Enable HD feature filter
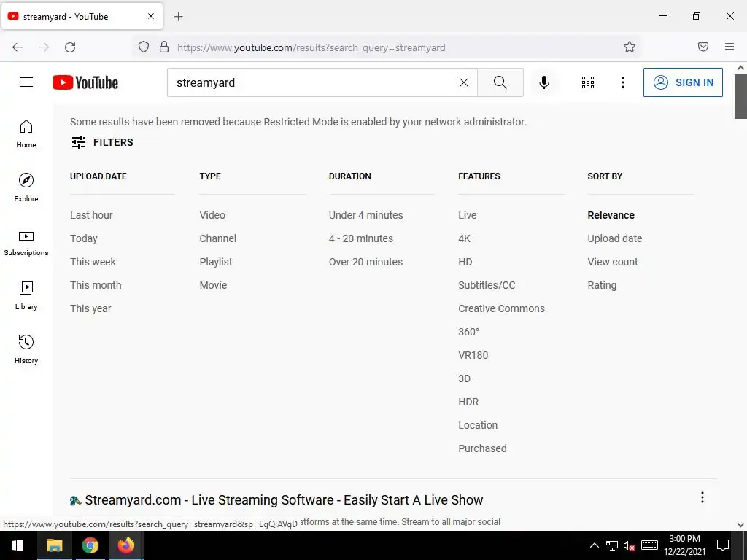The height and width of the screenshot is (560, 747). pyautogui.click(x=465, y=262)
